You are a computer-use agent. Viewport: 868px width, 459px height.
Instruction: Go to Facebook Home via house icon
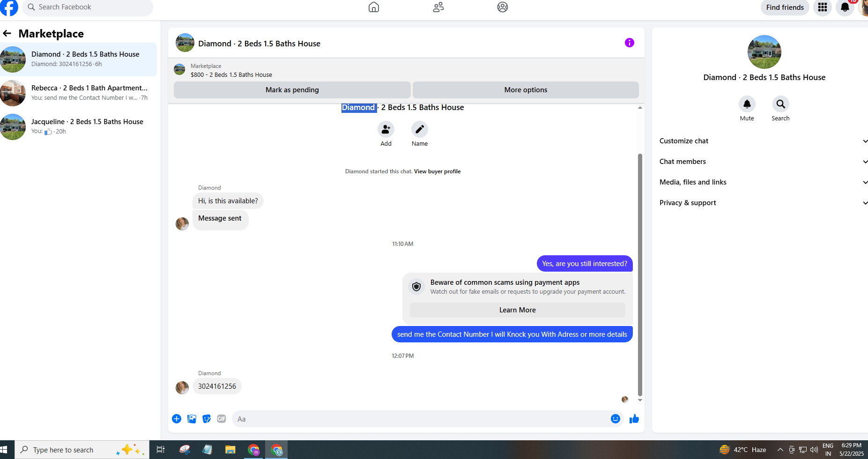click(374, 7)
